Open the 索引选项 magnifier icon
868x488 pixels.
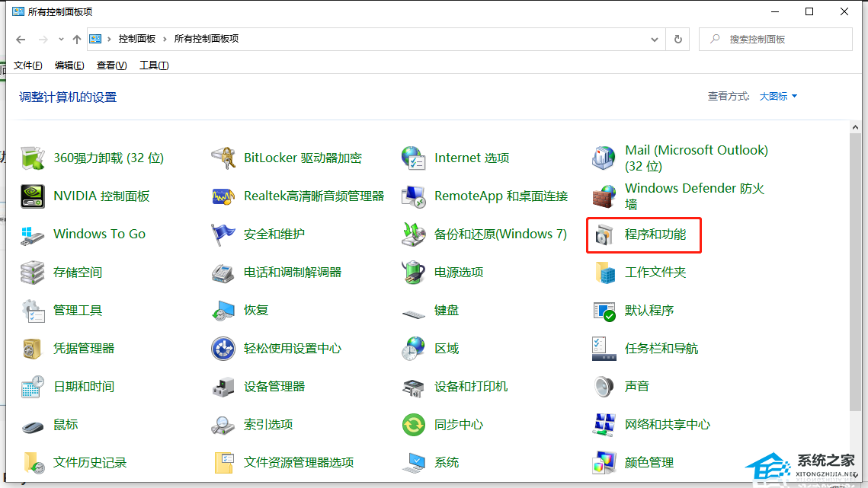point(223,426)
